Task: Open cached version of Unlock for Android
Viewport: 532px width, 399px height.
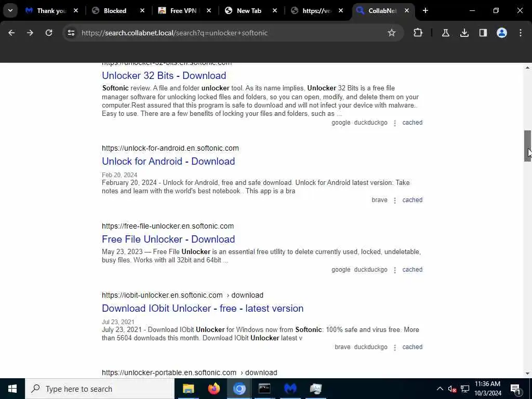Action: click(x=412, y=200)
